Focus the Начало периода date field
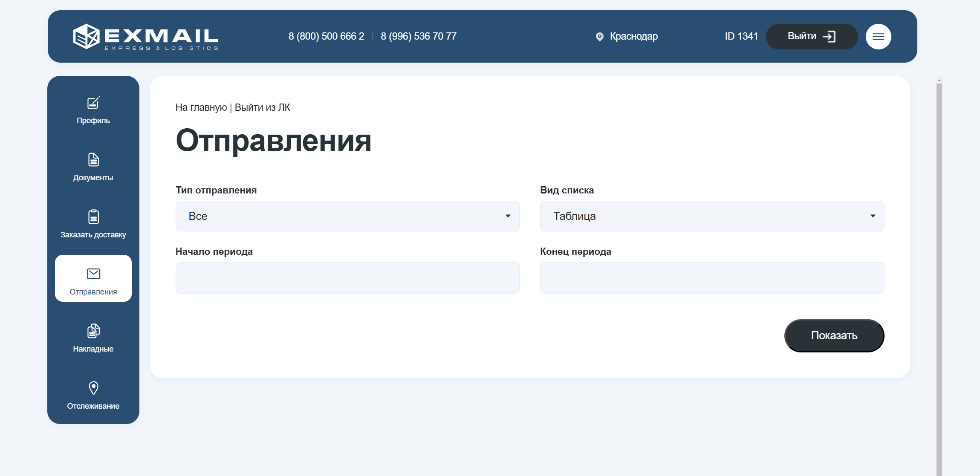This screenshot has height=476, width=980. coord(347,278)
